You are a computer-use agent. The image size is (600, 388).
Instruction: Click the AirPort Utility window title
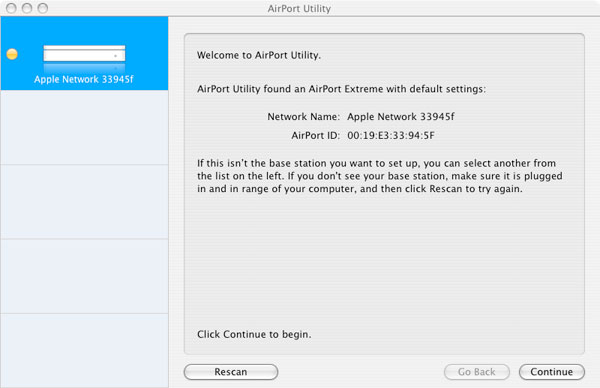coord(299,8)
